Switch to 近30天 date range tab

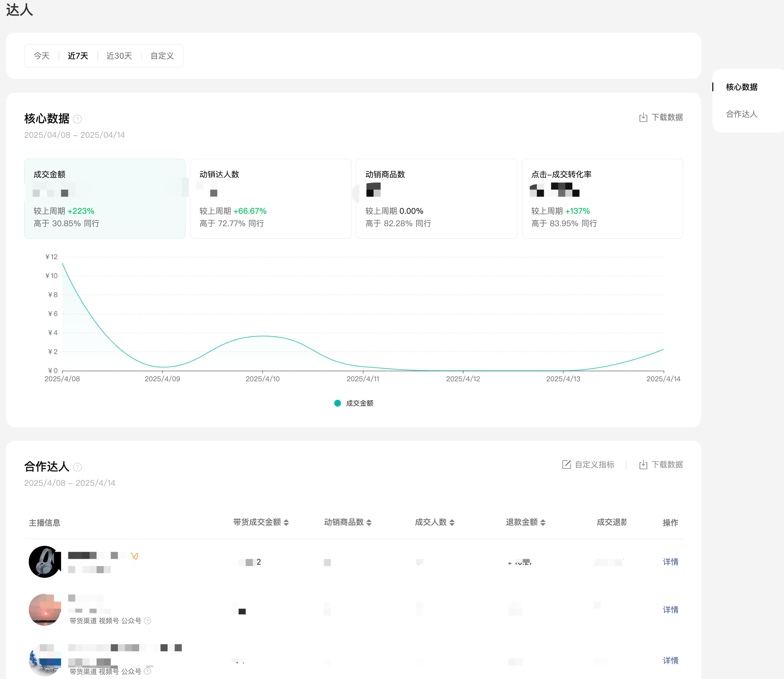coord(119,56)
